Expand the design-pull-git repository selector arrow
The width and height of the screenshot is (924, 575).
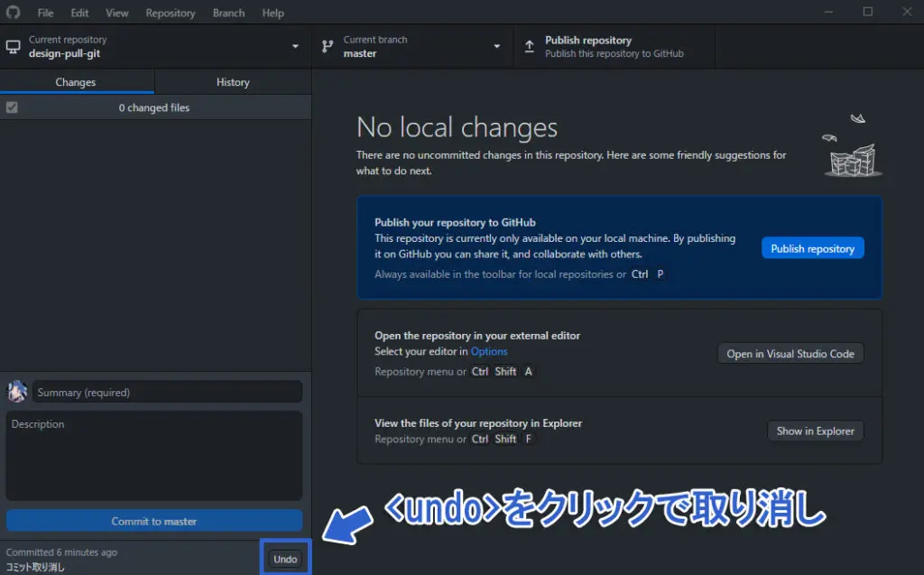click(293, 46)
